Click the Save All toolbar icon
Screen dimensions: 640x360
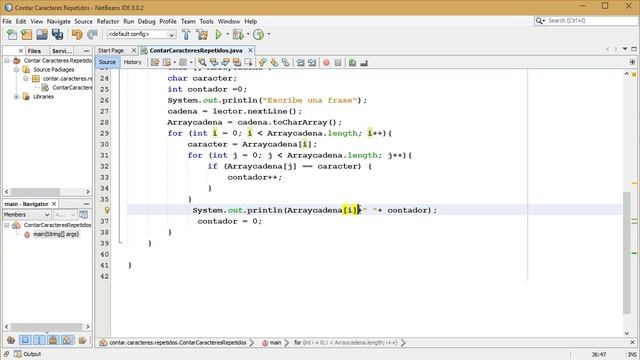pyautogui.click(x=57, y=35)
